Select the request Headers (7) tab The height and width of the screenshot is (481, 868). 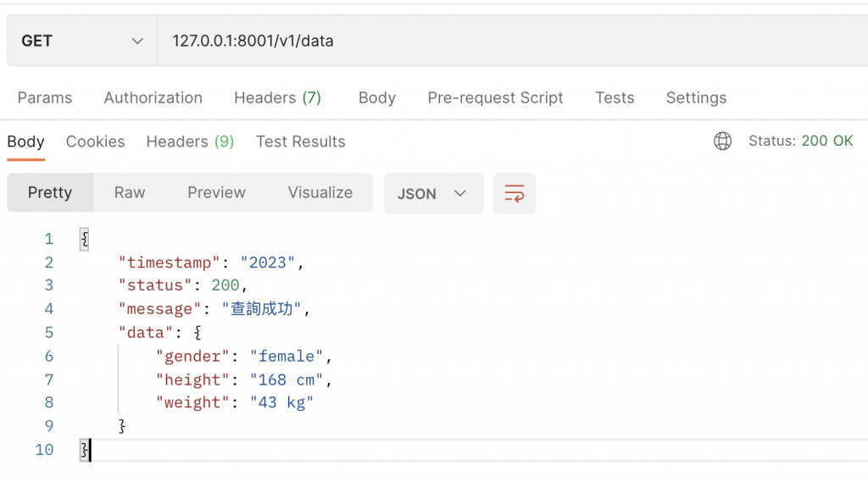pyautogui.click(x=277, y=97)
